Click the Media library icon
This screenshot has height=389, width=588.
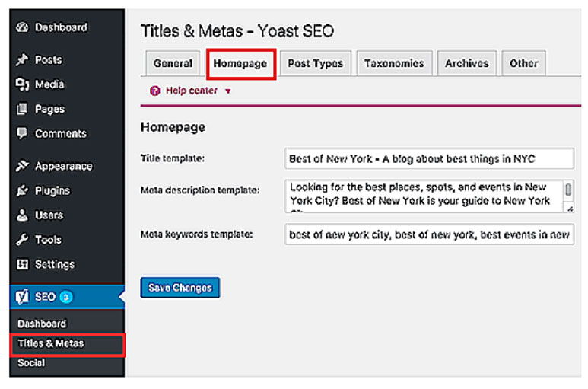(22, 84)
